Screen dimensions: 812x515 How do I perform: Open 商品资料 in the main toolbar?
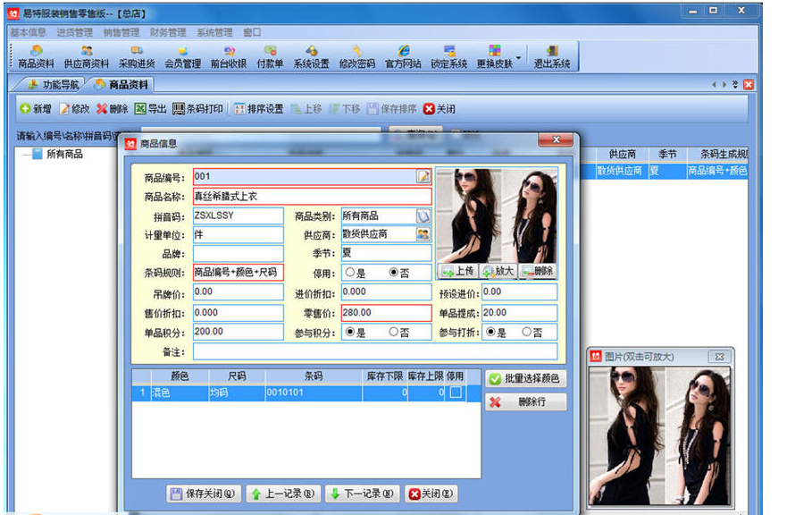point(36,57)
